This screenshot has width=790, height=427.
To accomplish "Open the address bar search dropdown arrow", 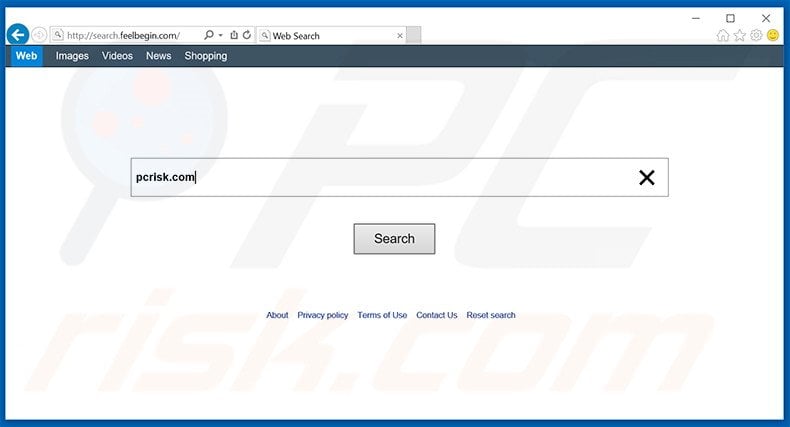I will pyautogui.click(x=221, y=35).
